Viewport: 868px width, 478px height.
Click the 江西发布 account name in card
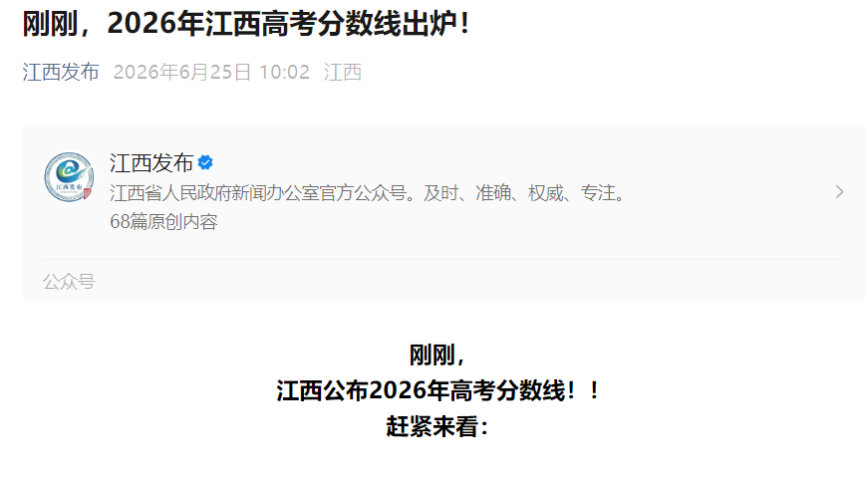tap(151, 162)
